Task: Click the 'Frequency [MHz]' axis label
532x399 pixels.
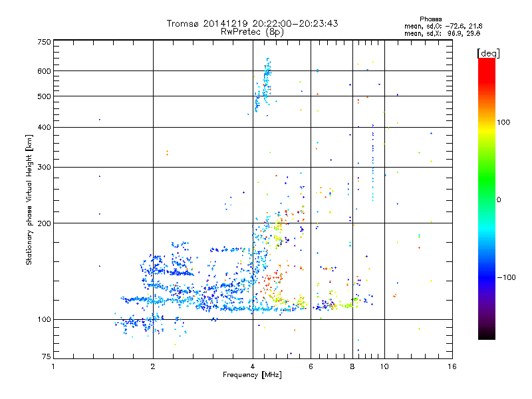Action: click(x=252, y=375)
